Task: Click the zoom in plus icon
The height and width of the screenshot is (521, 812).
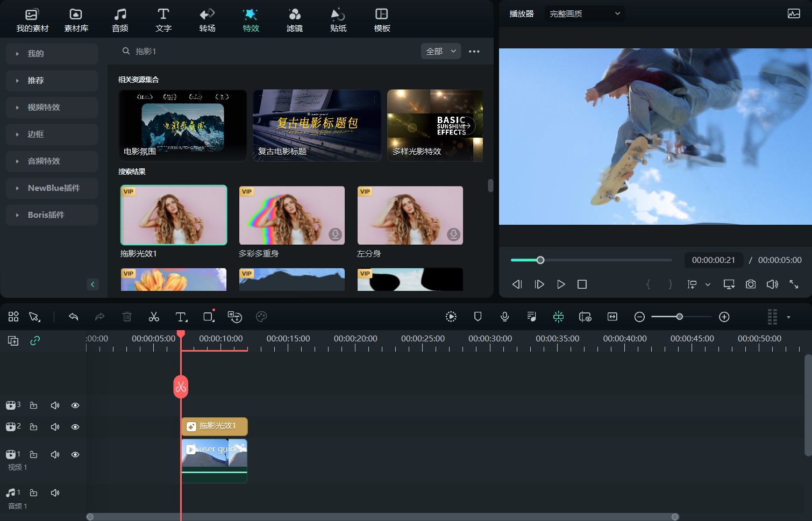Action: pos(724,317)
